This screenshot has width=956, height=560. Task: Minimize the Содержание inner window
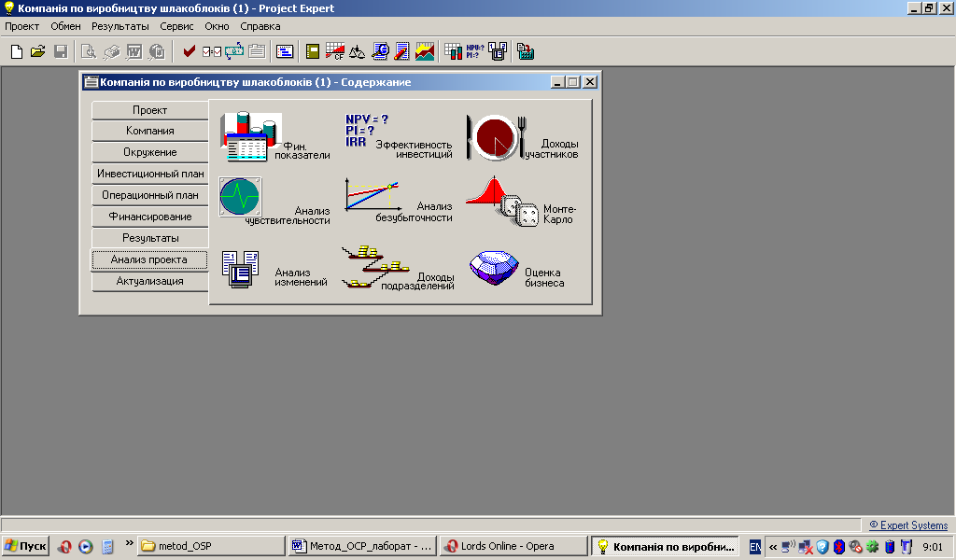[557, 81]
